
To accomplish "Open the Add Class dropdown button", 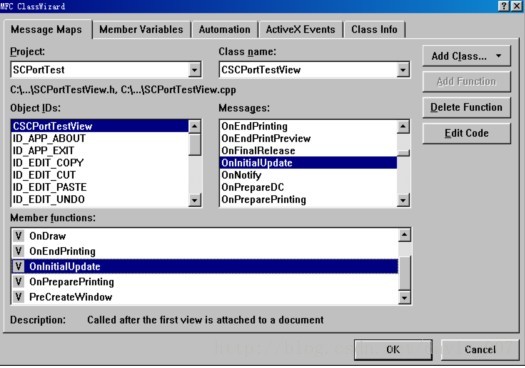I will tap(466, 56).
